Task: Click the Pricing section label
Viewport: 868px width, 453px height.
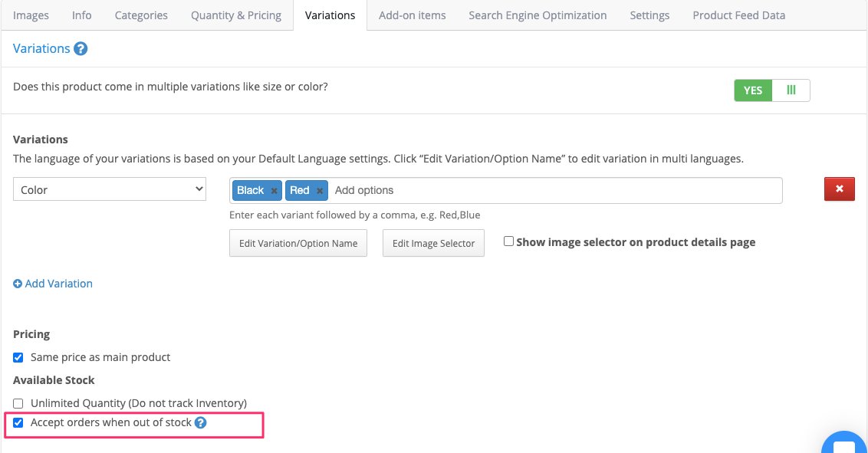Action: (31, 335)
